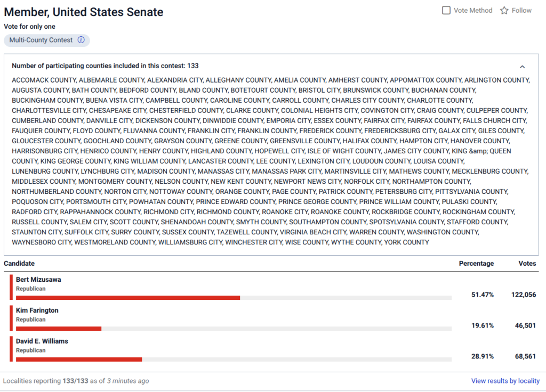Click the Candidate column header
The image size is (546, 392).
[x=19, y=264]
